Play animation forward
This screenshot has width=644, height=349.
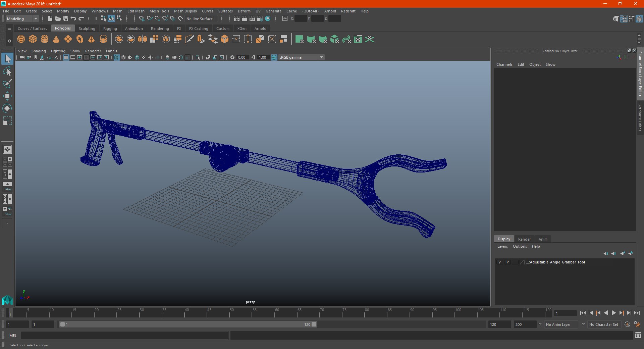pos(613,313)
